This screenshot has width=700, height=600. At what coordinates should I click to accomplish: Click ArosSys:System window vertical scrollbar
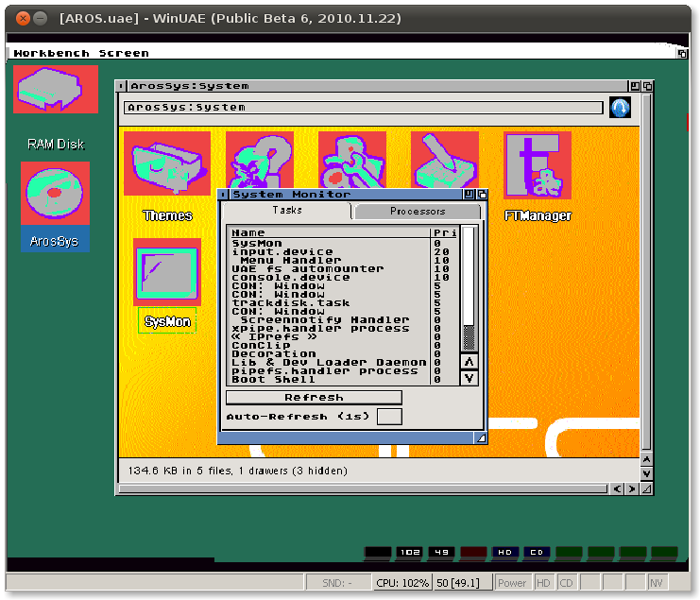coord(646,272)
